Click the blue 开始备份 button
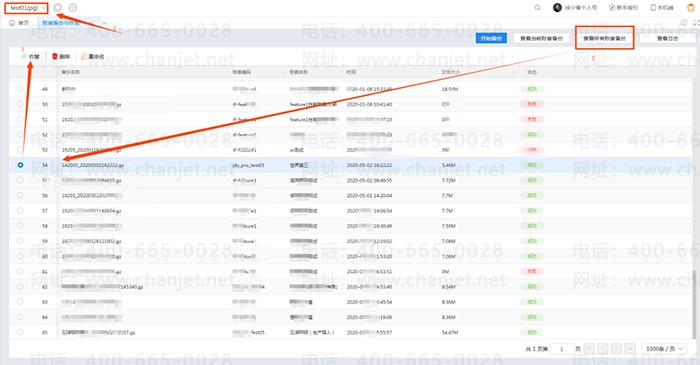The image size is (700, 365). [491, 38]
